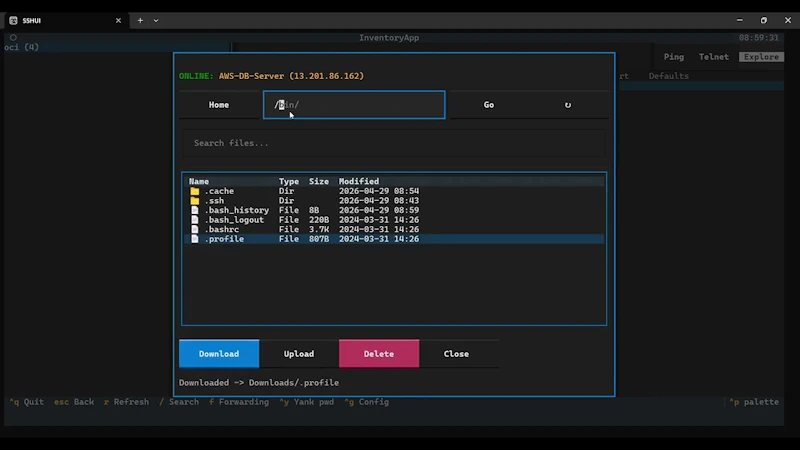This screenshot has width=800, height=450.
Task: Click the SSHUI tab app icon
Action: point(13,20)
